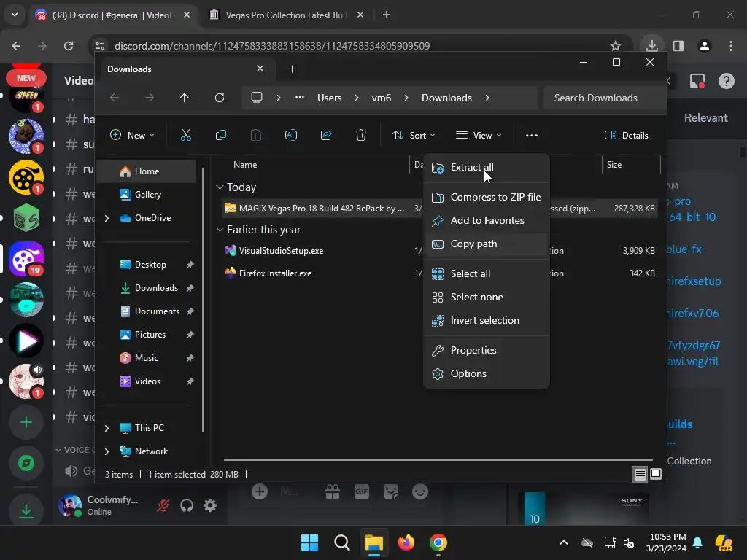The image size is (747, 560).
Task: Click vm6 in the breadcrumb path
Action: coord(381,98)
